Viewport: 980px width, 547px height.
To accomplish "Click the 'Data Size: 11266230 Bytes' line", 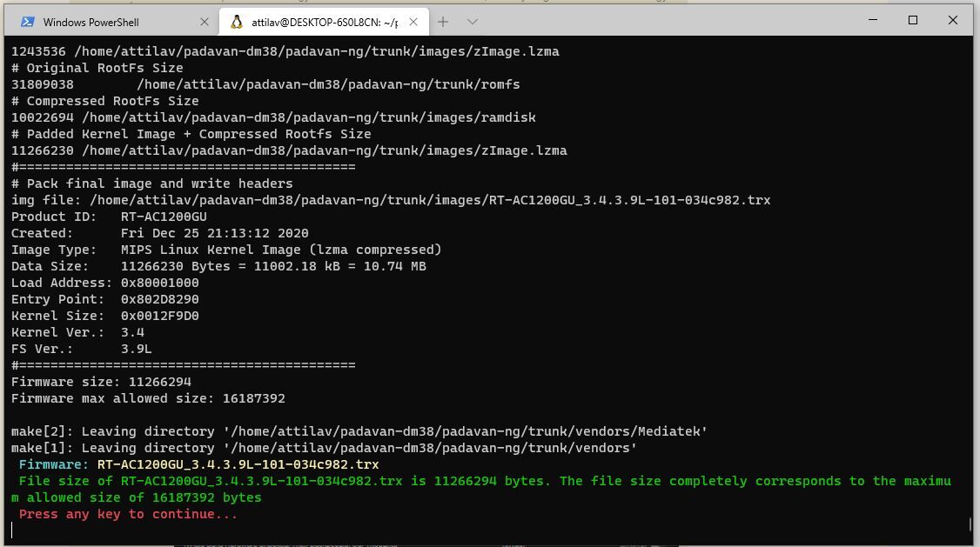I will (x=218, y=266).
